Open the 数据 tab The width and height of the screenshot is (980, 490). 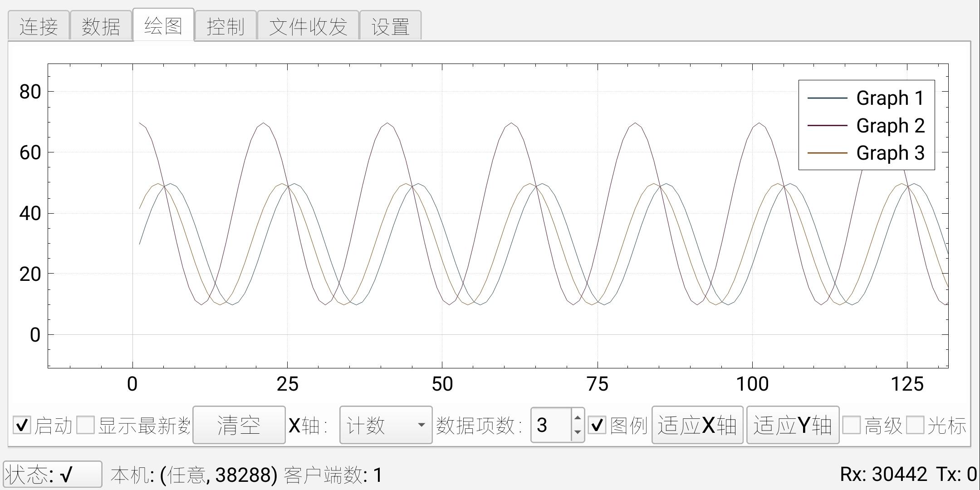coord(101,26)
